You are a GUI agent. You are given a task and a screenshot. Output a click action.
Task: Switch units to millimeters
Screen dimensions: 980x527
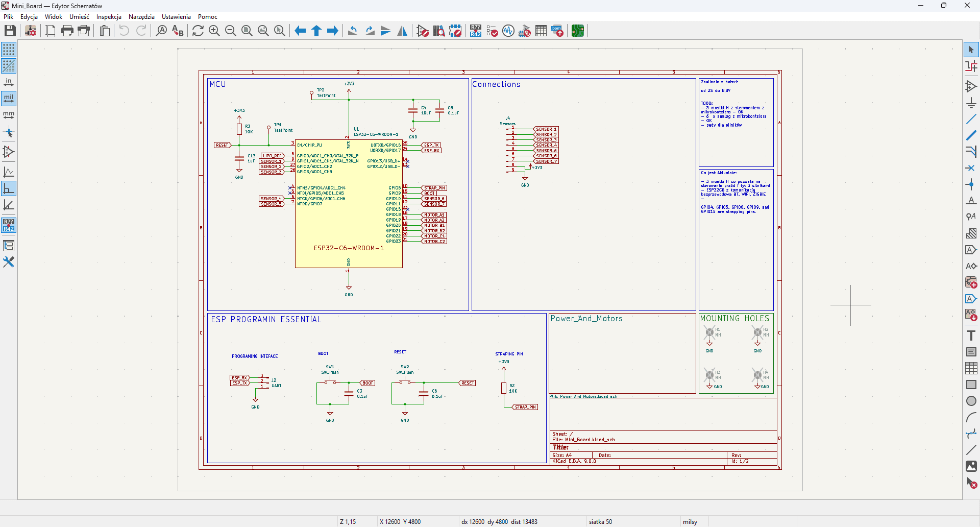(9, 115)
